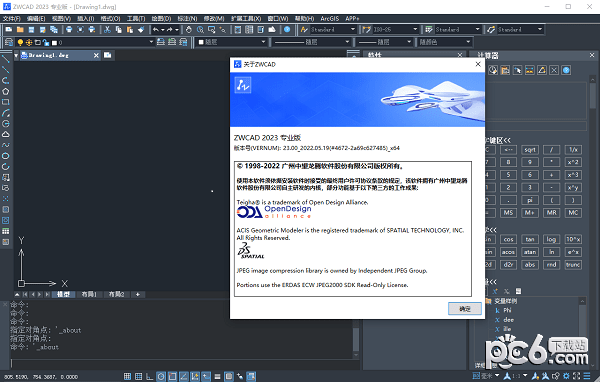
Task: Open the plot style 随颜色 dropdown
Action: tap(468, 42)
